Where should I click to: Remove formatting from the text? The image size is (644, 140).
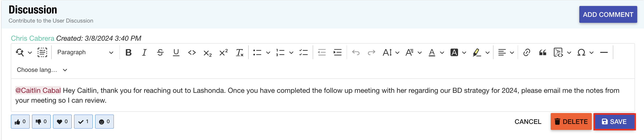[239, 53]
